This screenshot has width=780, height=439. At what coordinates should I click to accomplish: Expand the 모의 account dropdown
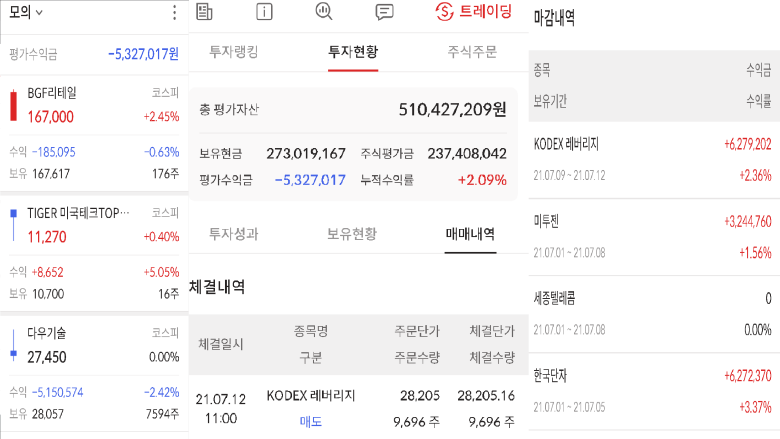tap(26, 12)
